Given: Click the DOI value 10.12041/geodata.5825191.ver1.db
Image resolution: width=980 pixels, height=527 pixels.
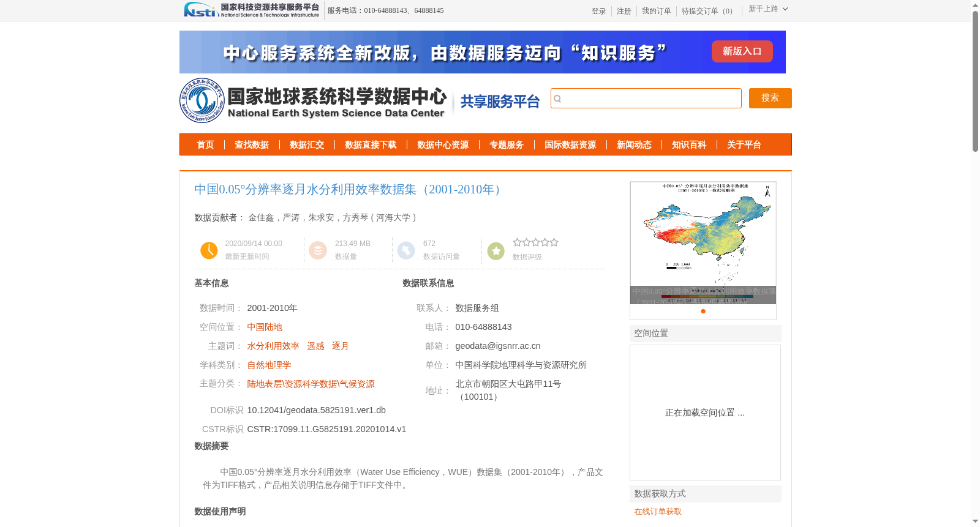Looking at the screenshot, I should [x=317, y=411].
